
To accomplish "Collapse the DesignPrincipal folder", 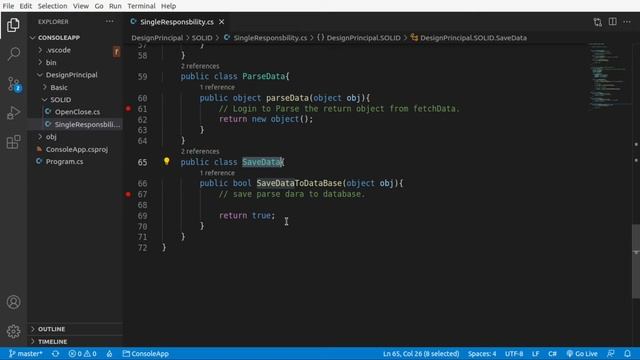I will (x=75, y=75).
